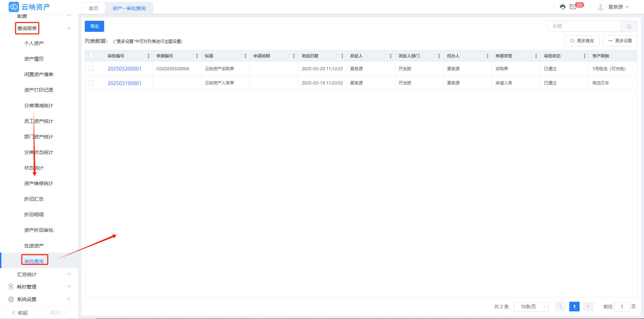This screenshot has height=319, width=644.
Task: Open 资产折旧审批 in sidebar
Action: tap(39, 230)
